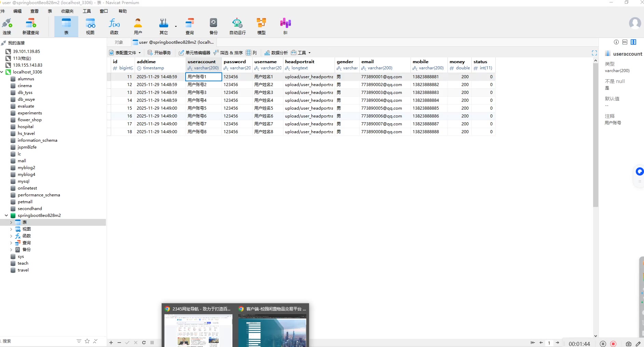Click the 筛选 & 排序 button
644x347 pixels.
tap(228, 53)
